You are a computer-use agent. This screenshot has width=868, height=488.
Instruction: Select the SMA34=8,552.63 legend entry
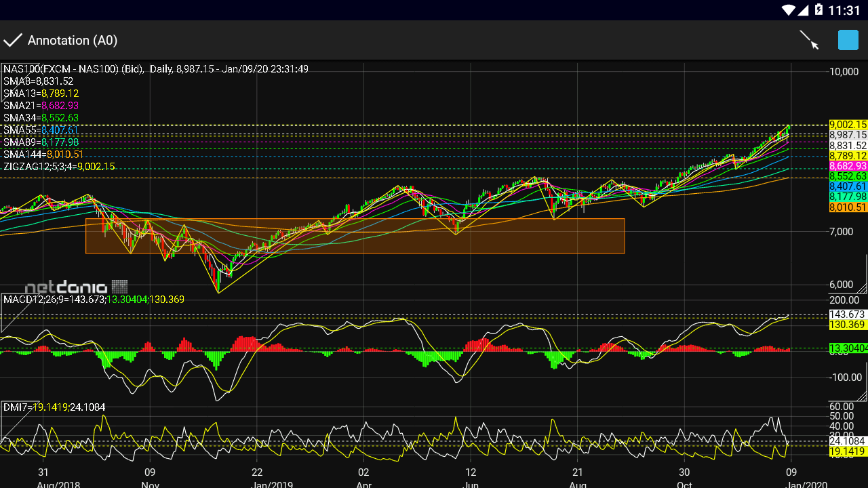click(41, 118)
